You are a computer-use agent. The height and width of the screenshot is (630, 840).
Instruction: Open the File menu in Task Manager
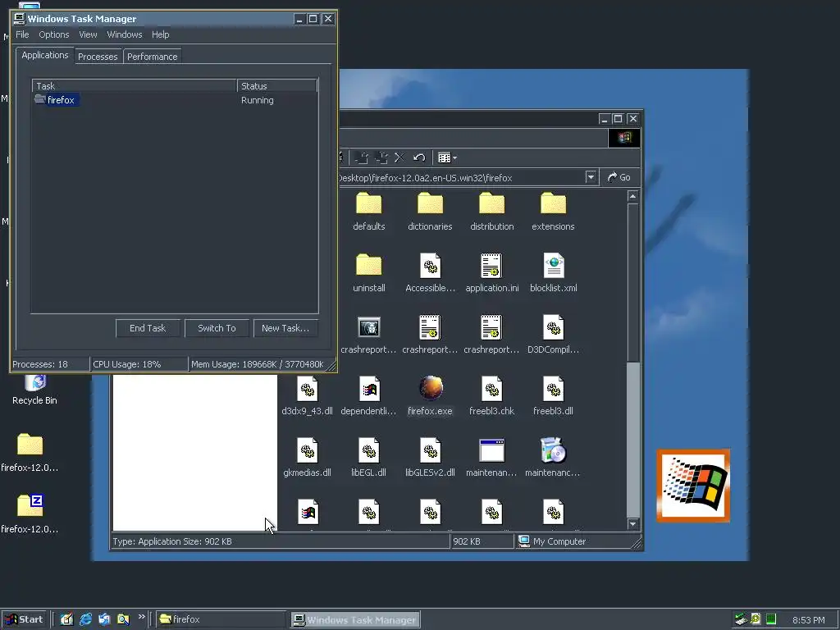point(22,34)
